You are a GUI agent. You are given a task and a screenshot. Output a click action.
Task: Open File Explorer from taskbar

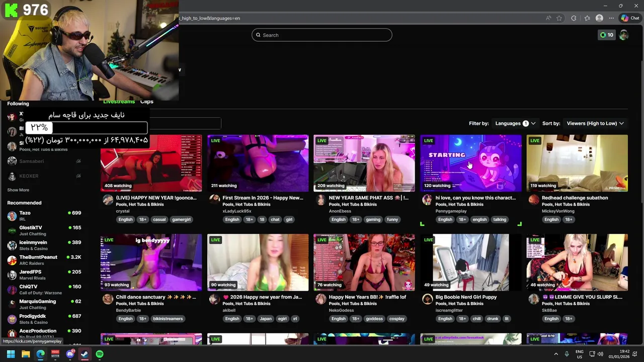click(26, 354)
